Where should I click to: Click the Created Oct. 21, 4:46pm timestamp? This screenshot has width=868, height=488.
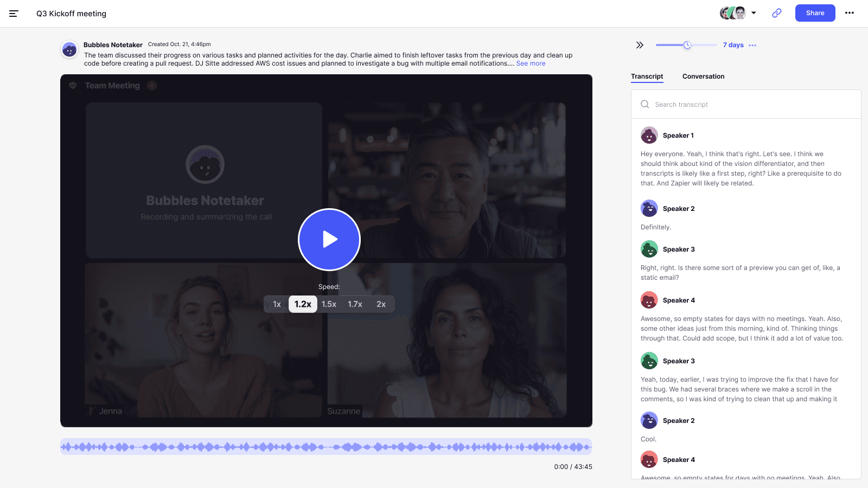click(x=180, y=44)
